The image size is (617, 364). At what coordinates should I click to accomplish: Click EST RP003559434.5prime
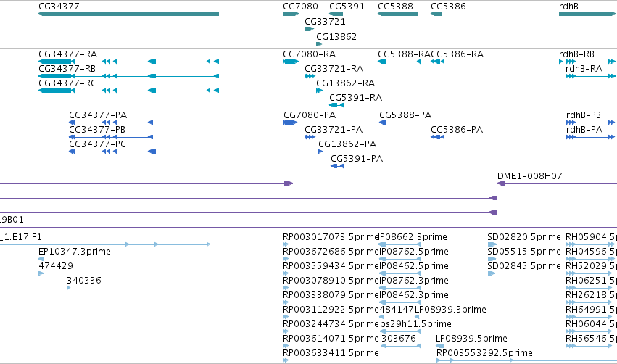pyautogui.click(x=286, y=273)
